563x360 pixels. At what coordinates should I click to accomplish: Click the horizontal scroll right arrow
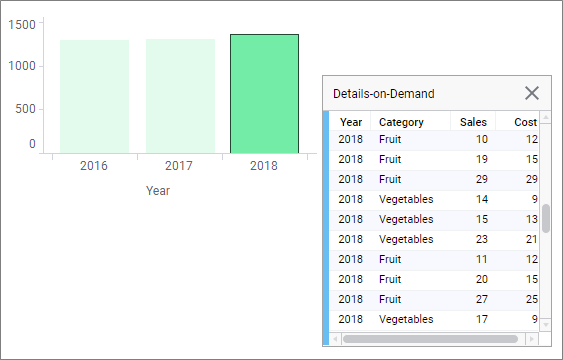click(532, 339)
